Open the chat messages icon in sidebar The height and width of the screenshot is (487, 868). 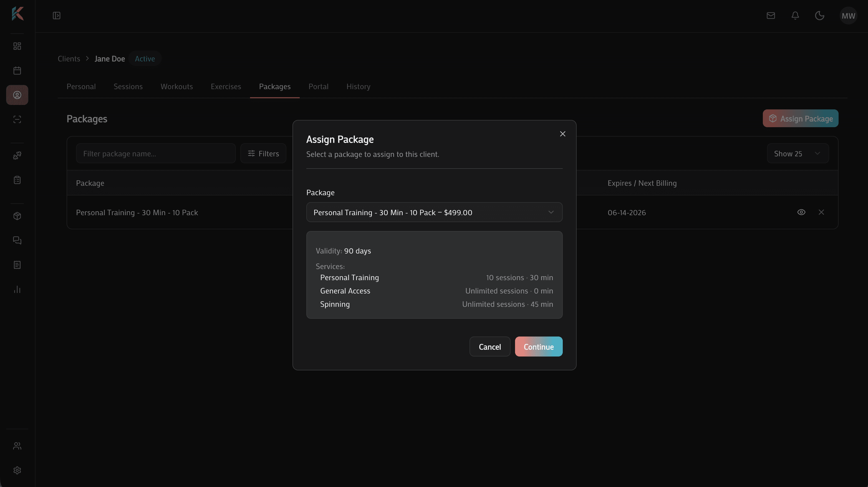[17, 240]
